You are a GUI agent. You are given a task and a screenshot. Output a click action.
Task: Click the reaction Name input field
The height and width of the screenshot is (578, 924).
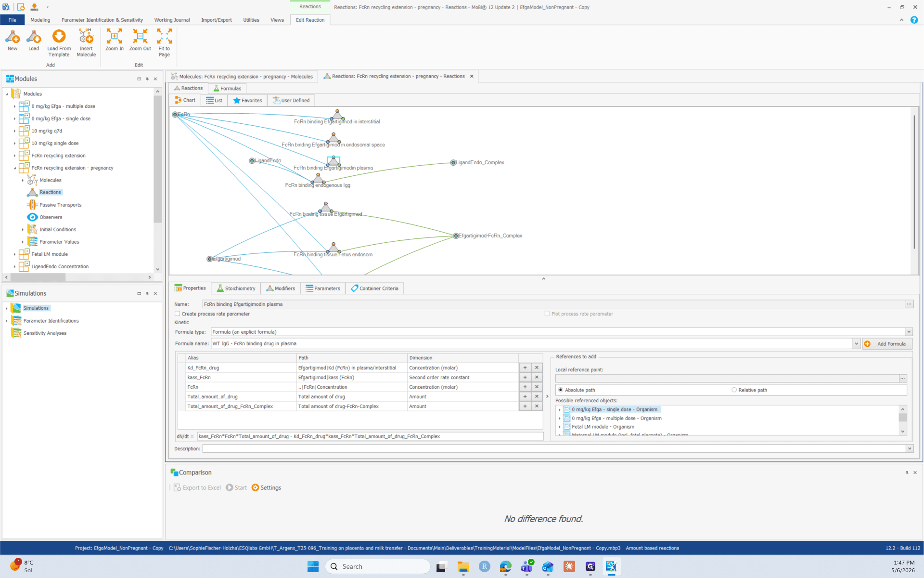(x=553, y=304)
